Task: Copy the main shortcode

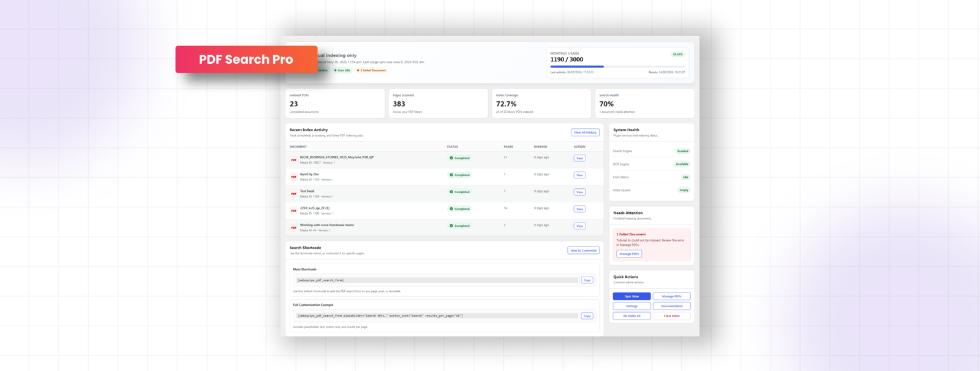Action: (x=587, y=280)
